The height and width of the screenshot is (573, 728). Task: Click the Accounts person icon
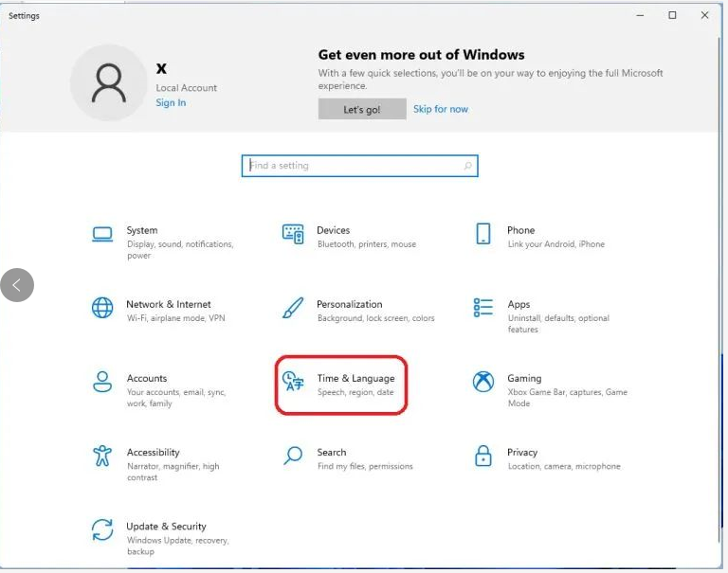pos(102,382)
